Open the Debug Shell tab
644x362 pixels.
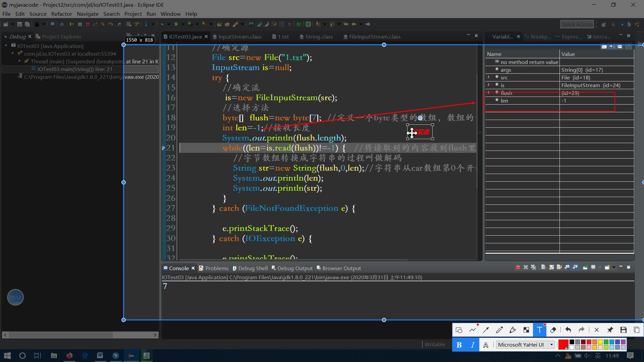pyautogui.click(x=250, y=268)
